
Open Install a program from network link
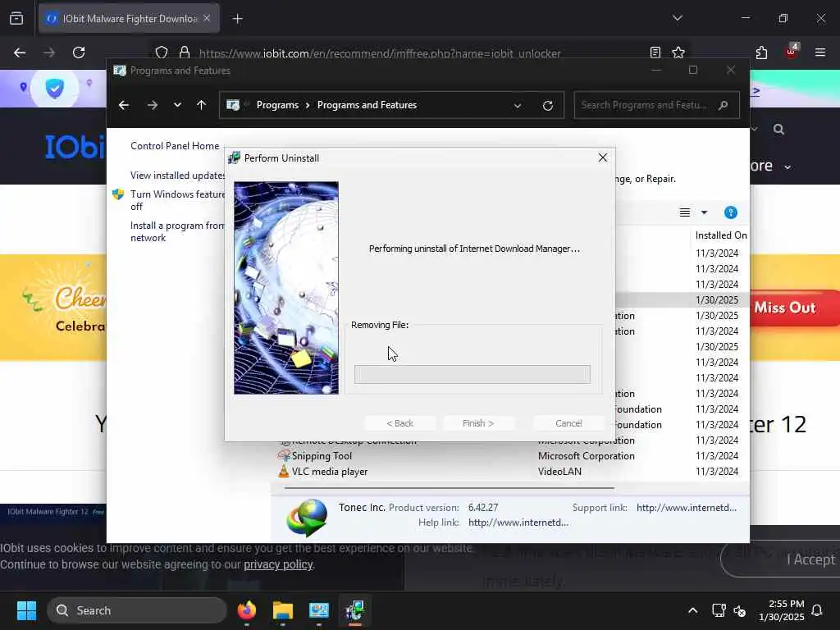pyautogui.click(x=177, y=231)
